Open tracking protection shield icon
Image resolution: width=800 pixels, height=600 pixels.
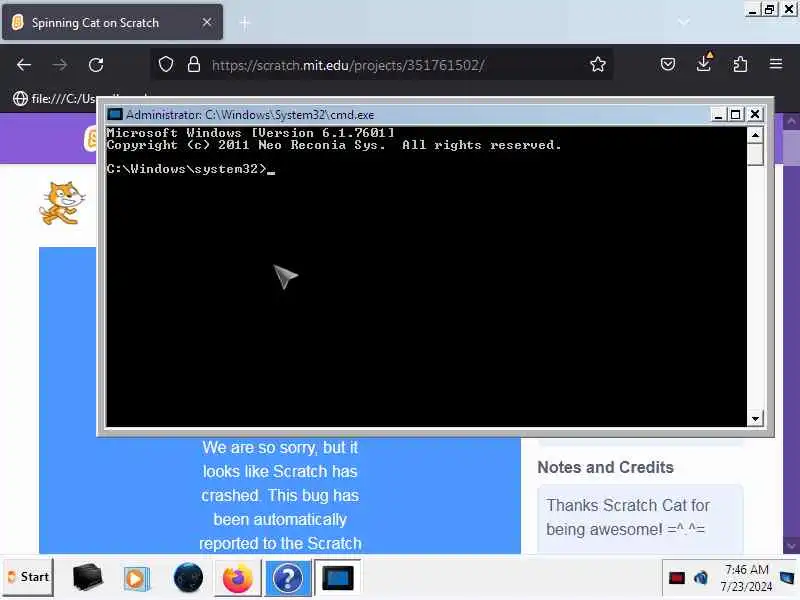[166, 64]
